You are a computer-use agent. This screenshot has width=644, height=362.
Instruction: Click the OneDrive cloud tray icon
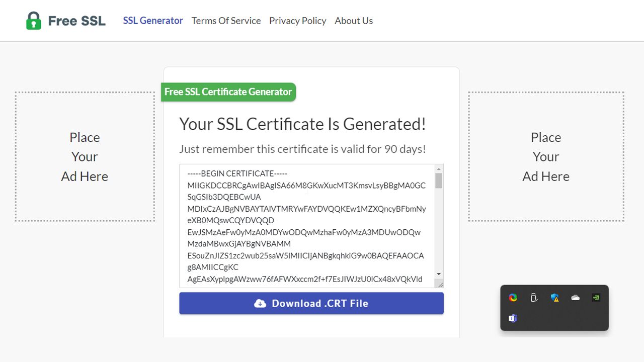click(x=576, y=298)
